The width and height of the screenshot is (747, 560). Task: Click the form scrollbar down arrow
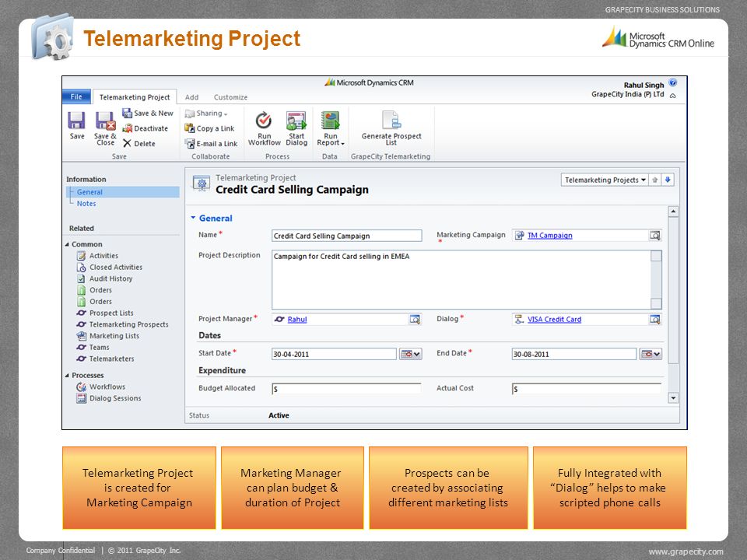tap(673, 398)
